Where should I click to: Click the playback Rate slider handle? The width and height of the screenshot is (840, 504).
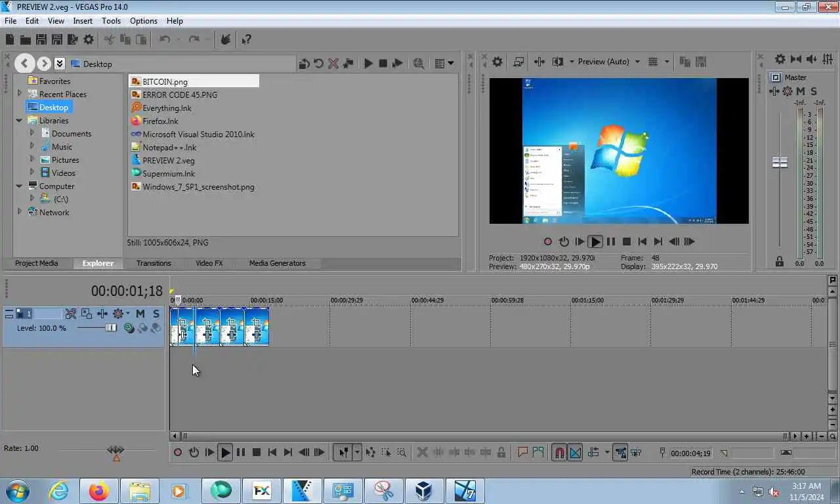pos(115,450)
